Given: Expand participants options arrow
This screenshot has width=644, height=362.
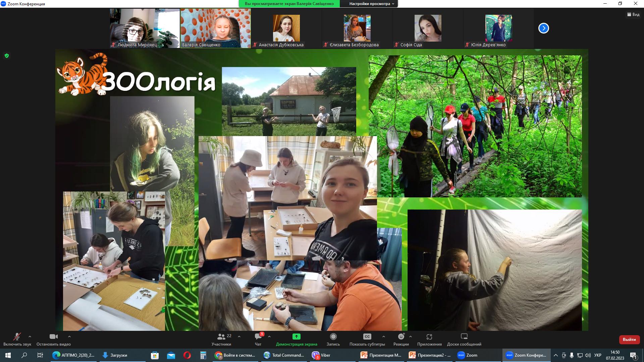Looking at the screenshot, I should click(239, 336).
